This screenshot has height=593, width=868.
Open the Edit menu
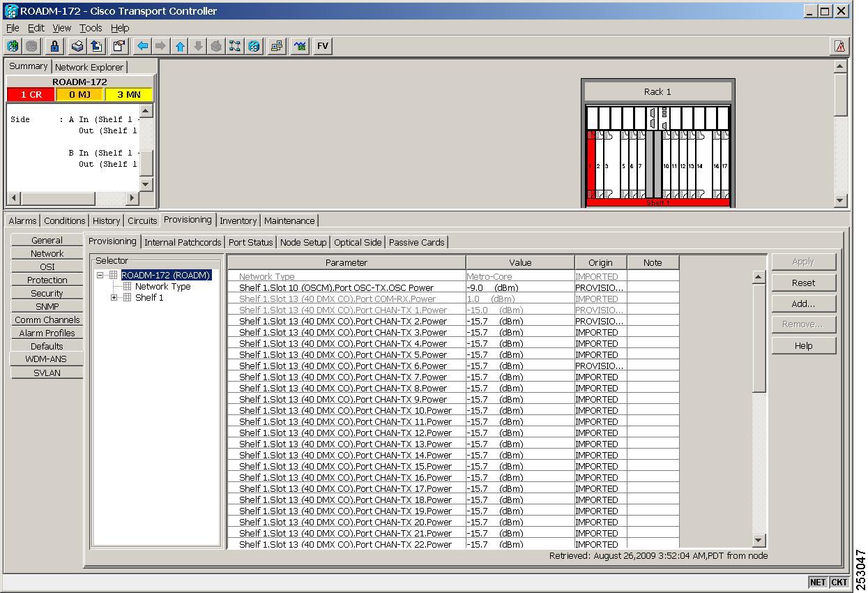tap(36, 28)
